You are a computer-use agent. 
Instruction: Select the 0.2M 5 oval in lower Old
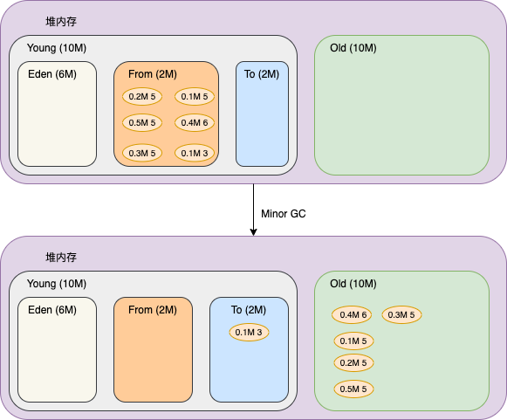[x=353, y=362]
